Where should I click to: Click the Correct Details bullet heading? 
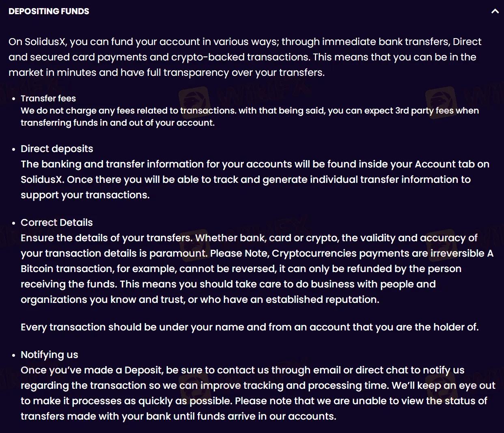pos(57,223)
